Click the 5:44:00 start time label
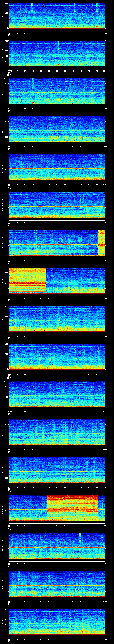Image resolution: width=114 pixels, height=644 pixels. tap(9, 601)
